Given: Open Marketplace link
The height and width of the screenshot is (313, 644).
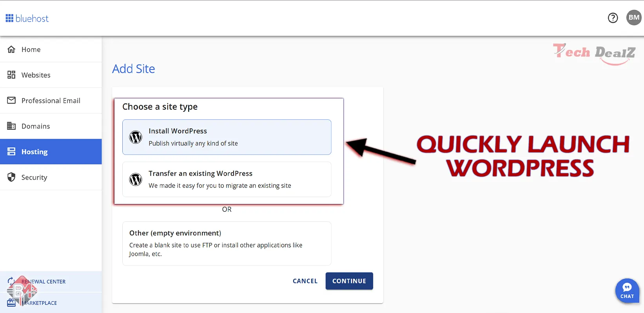Looking at the screenshot, I should (39, 303).
